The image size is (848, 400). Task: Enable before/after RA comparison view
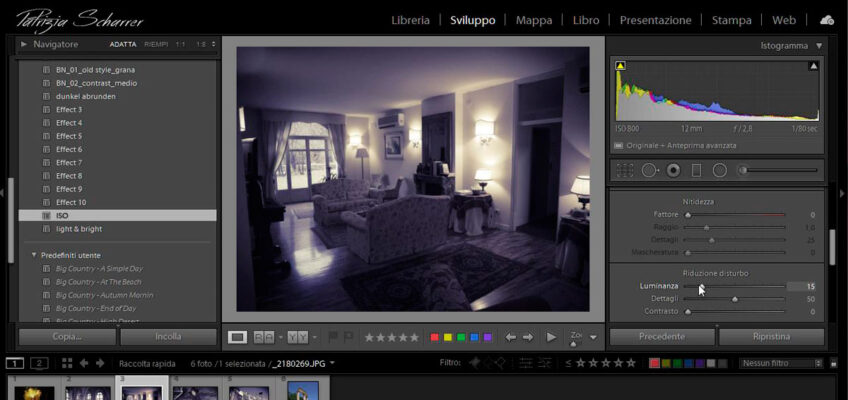coord(264,337)
